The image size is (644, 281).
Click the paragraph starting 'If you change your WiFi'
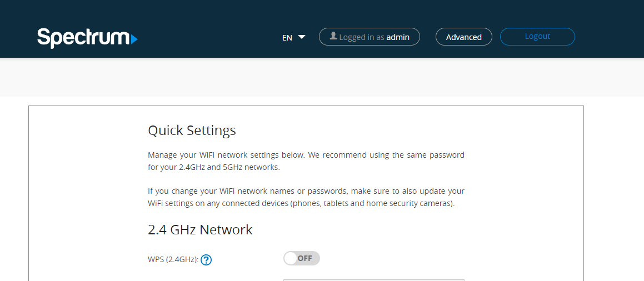click(x=306, y=197)
